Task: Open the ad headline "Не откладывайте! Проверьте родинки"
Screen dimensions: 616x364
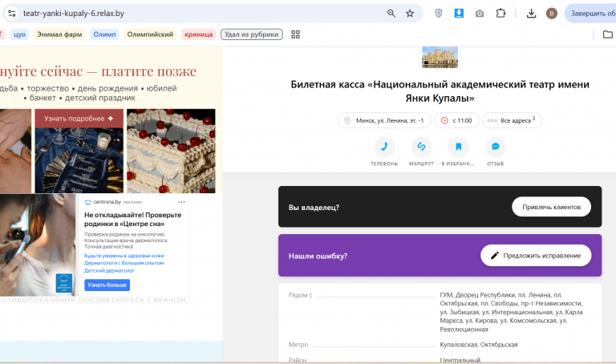Action: (x=133, y=220)
